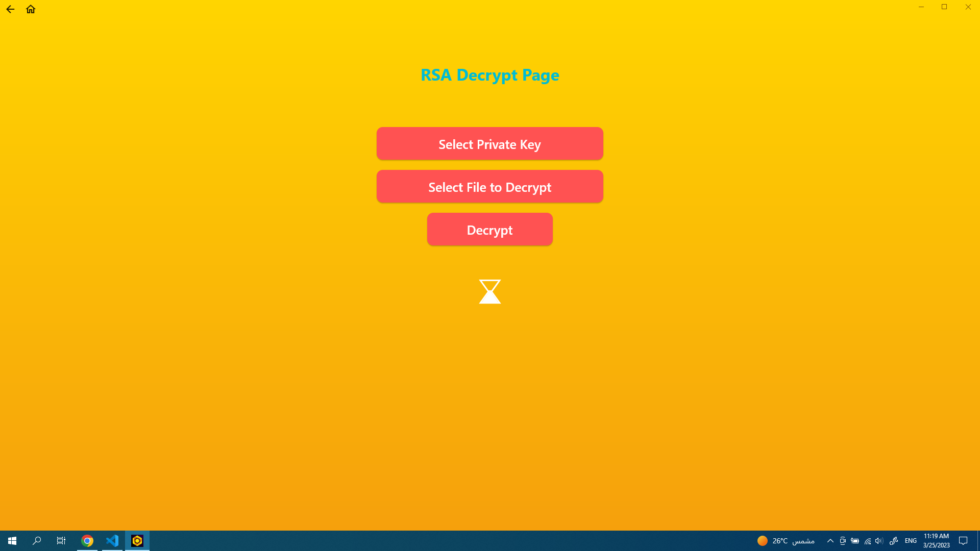Open system tray network icon
Image resolution: width=980 pixels, height=551 pixels.
pos(868,541)
